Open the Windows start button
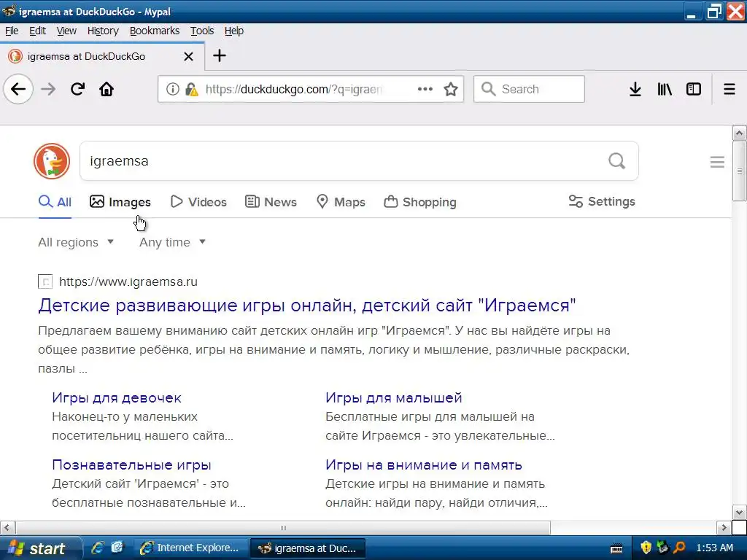The image size is (747, 560). 40,548
